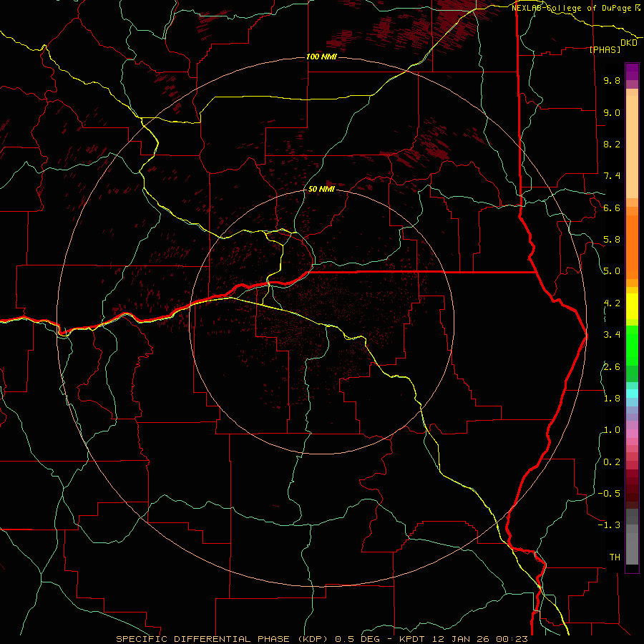The image size is (644, 644).
Task: Select the cyan band on the color bar
Action: 632,394
